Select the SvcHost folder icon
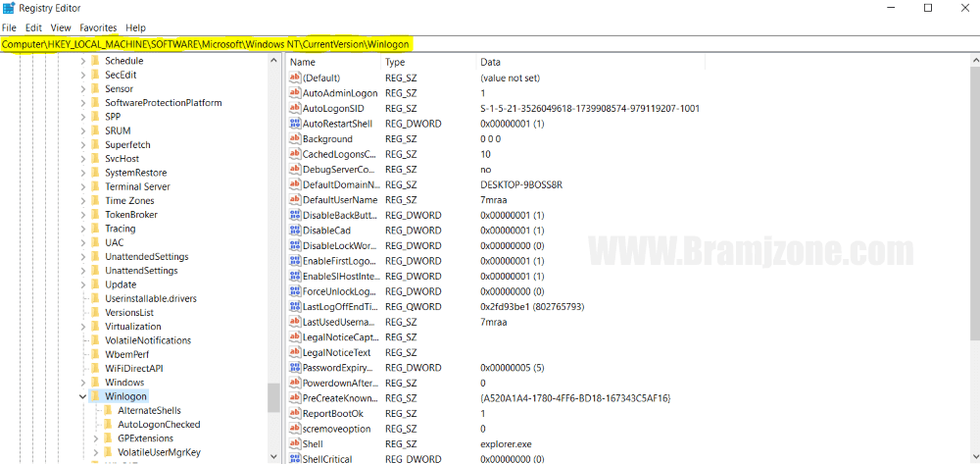 point(95,159)
